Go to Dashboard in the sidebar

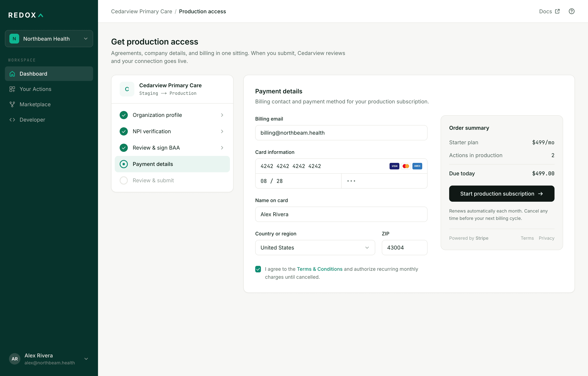pos(49,74)
